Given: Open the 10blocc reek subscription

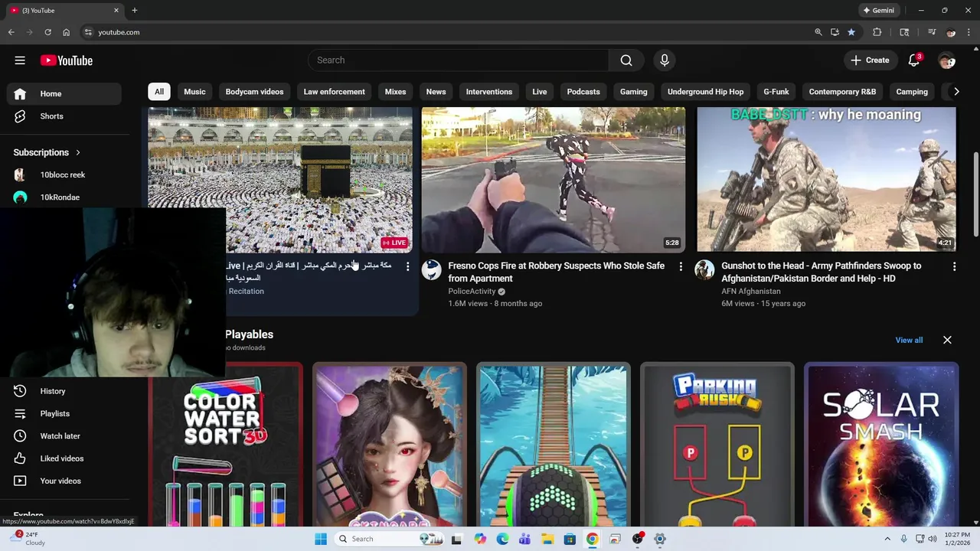Looking at the screenshot, I should pyautogui.click(x=64, y=174).
